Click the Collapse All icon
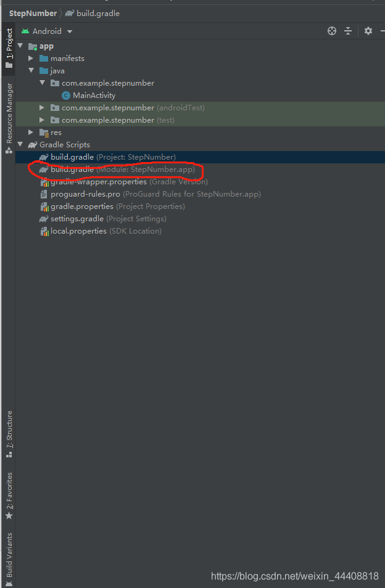 (x=348, y=31)
